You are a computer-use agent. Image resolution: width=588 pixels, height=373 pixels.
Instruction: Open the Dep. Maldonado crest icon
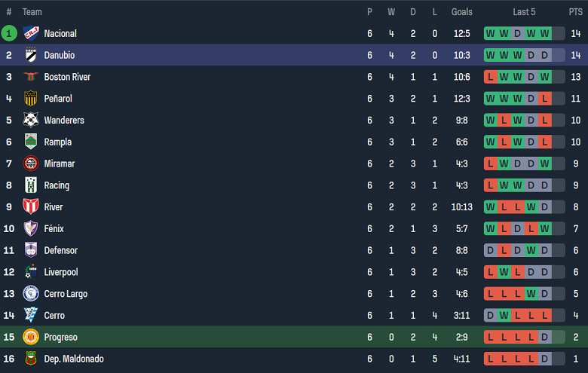[31, 359]
